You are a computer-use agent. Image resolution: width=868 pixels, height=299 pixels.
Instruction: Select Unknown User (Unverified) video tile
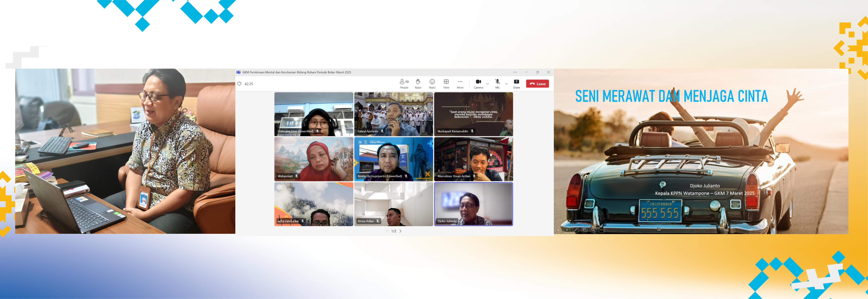[314, 114]
